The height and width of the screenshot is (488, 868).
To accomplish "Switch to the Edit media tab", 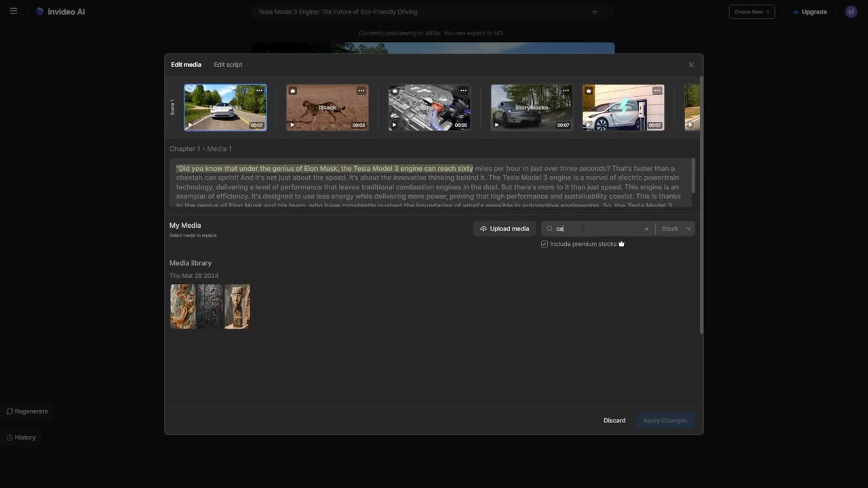I will click(186, 64).
